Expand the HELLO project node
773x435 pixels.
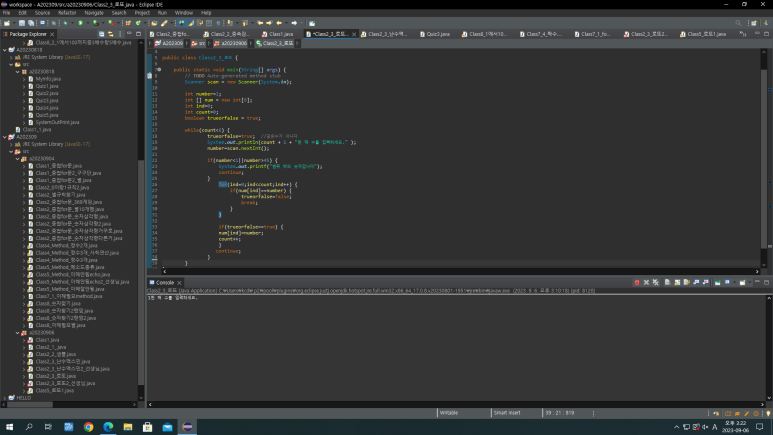5,398
